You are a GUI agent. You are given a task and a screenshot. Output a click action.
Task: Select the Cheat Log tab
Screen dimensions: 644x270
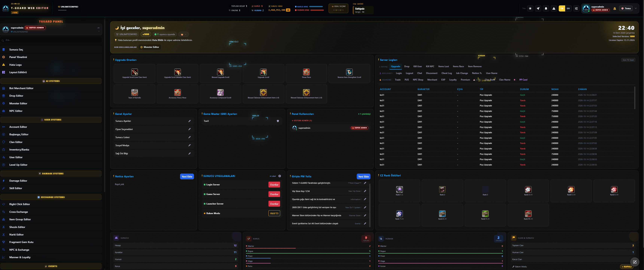tap(446, 73)
